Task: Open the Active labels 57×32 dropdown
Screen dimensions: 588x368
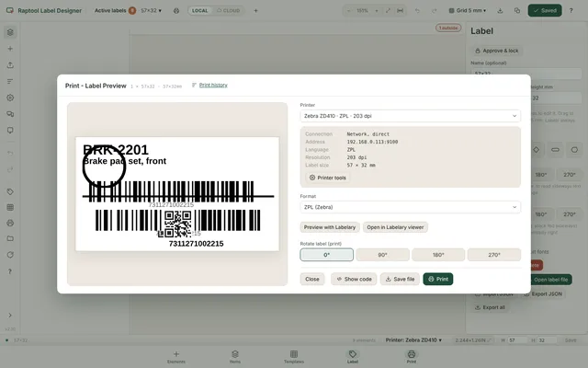Action: [x=128, y=11]
